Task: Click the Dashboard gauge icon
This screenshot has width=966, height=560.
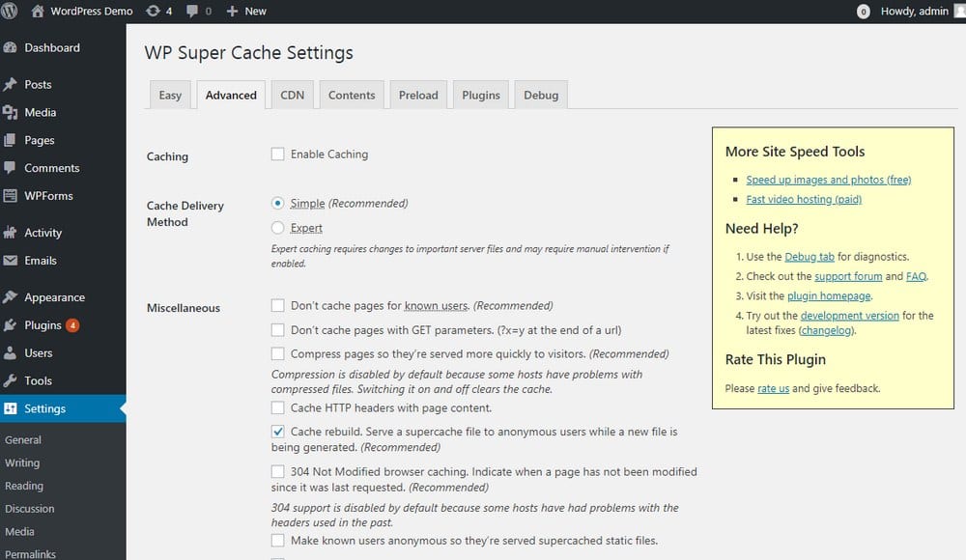Action: [10, 47]
